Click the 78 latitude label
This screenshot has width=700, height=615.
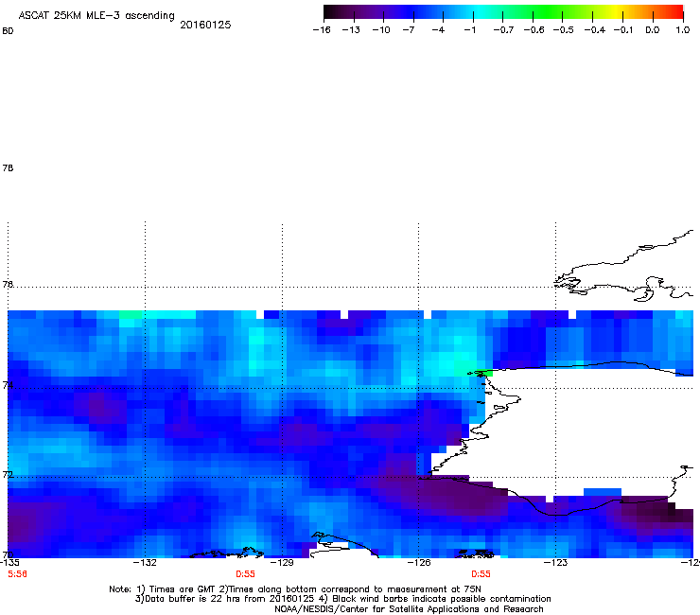[x=8, y=167]
